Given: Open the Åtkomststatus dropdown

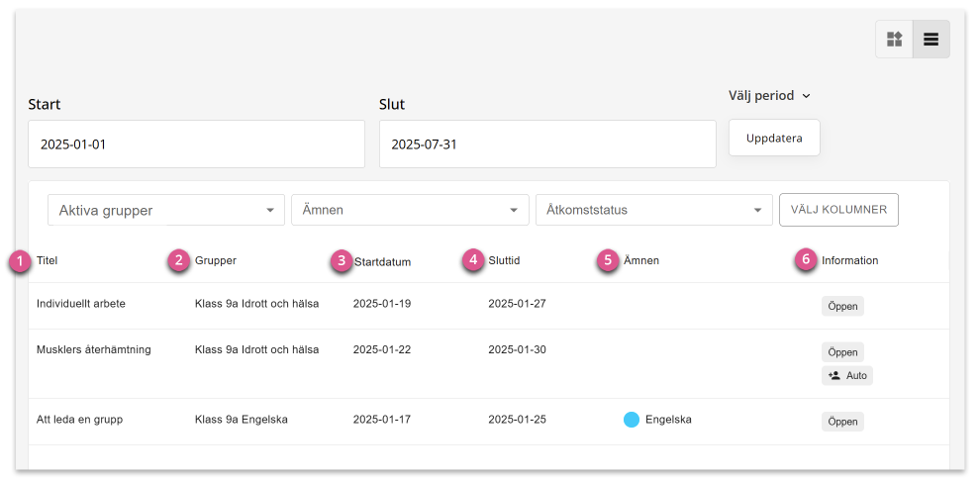Looking at the screenshot, I should coord(654,211).
